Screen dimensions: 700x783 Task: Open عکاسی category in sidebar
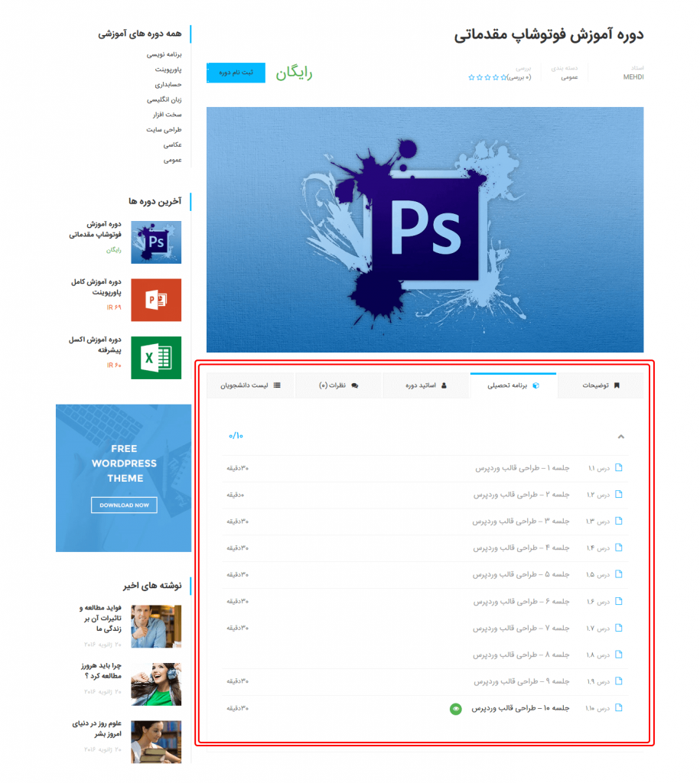click(172, 145)
